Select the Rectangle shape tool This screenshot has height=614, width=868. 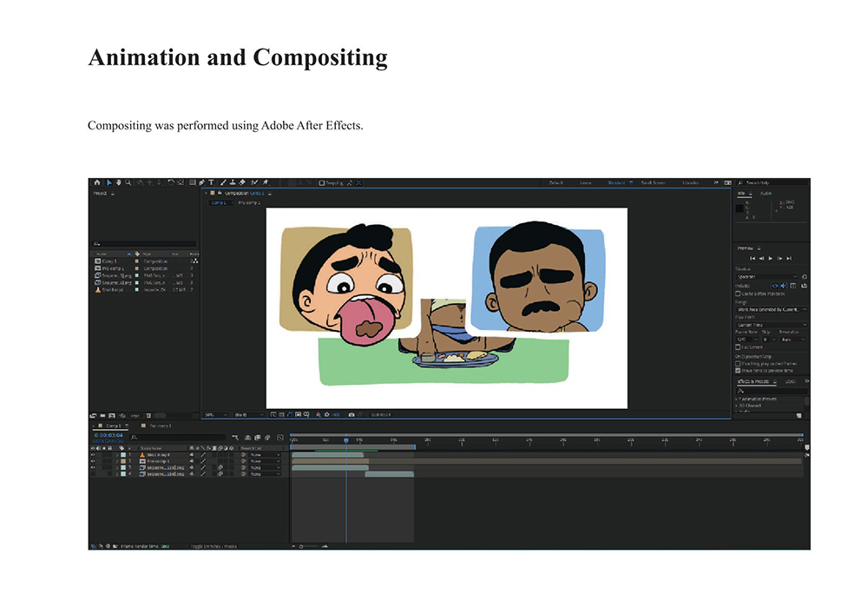(192, 182)
